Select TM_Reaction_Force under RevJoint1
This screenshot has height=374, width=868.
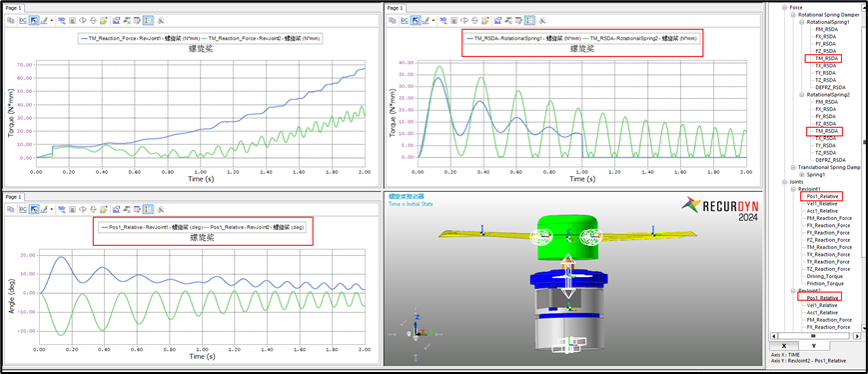click(x=829, y=247)
